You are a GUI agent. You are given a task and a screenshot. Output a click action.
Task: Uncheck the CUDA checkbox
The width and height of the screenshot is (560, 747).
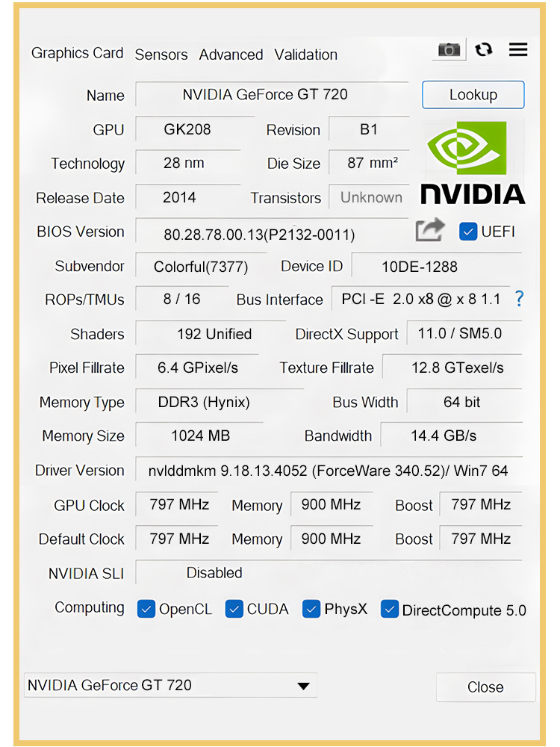(234, 610)
